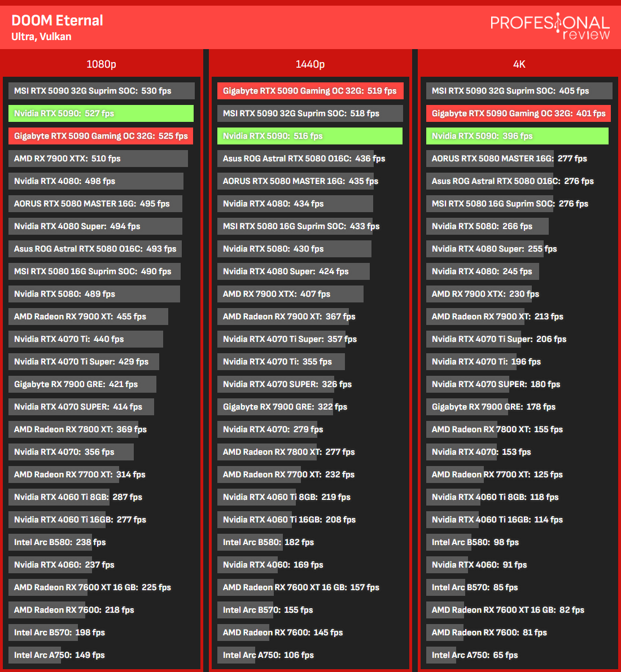Image resolution: width=621 pixels, height=672 pixels.
Task: Select the 1440p column header
Action: coord(310,64)
